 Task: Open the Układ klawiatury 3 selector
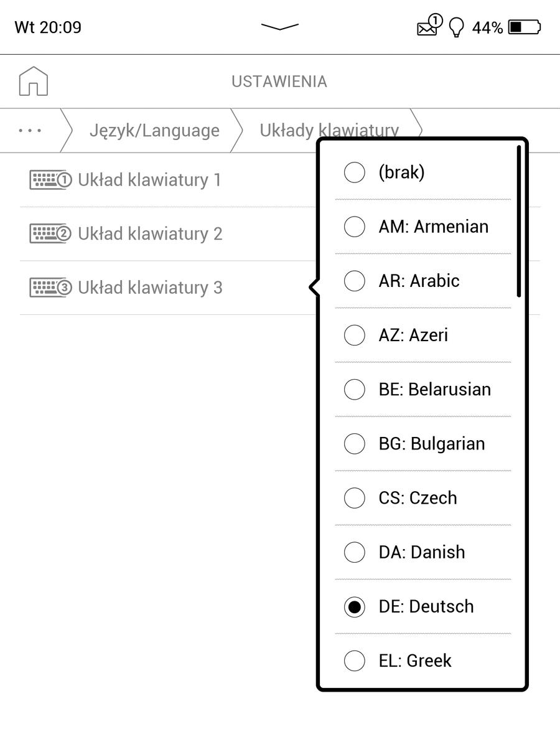click(168, 288)
